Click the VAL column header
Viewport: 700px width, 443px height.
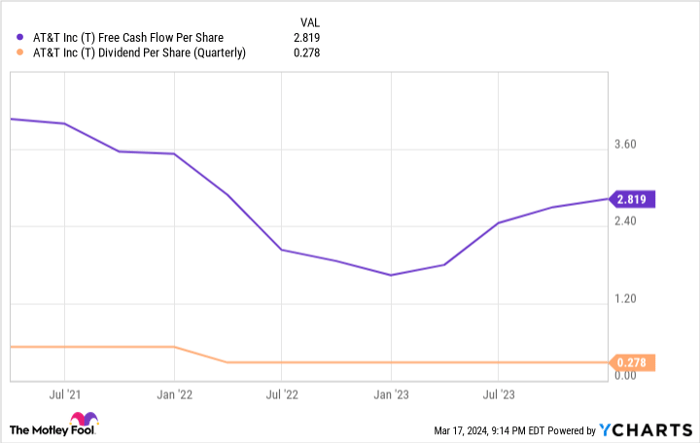pyautogui.click(x=310, y=22)
